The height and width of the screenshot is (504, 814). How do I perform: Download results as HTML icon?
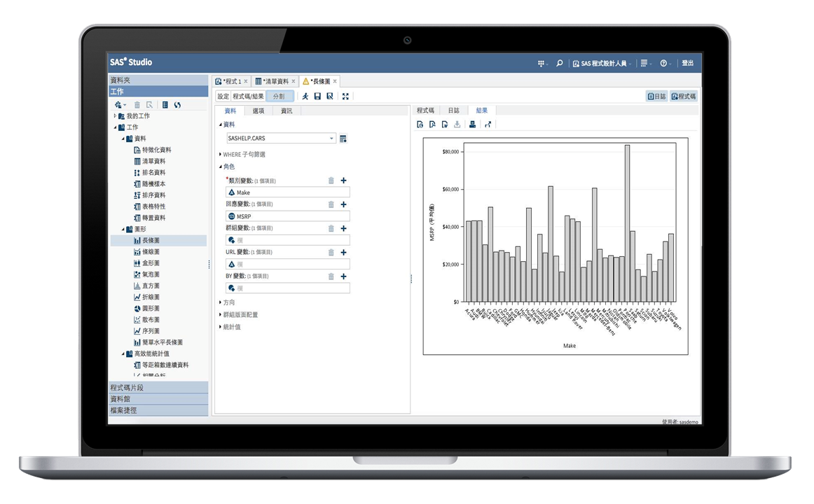pyautogui.click(x=420, y=125)
